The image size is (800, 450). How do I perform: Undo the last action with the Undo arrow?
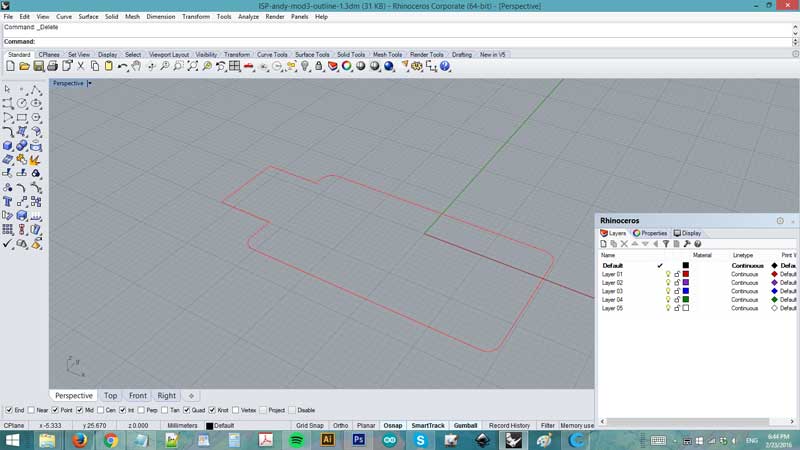(122, 66)
